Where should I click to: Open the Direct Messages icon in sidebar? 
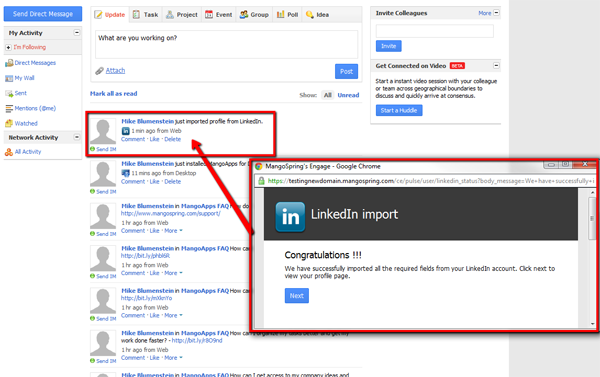coord(9,63)
